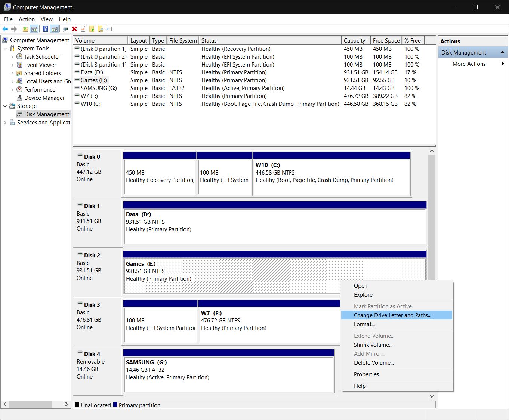Collapse the Storage expander arrow
The height and width of the screenshot is (420, 509).
click(5, 106)
